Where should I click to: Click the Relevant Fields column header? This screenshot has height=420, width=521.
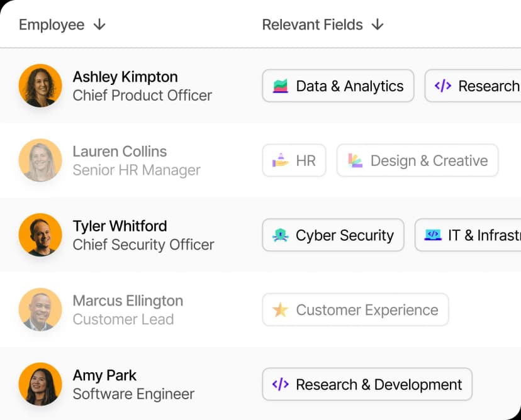(x=312, y=25)
